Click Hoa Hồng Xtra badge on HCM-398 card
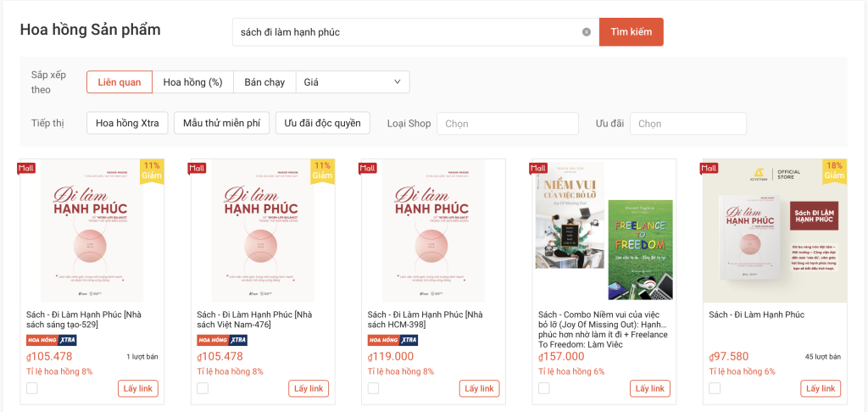Image resolution: width=868 pixels, height=412 pixels. point(393,340)
